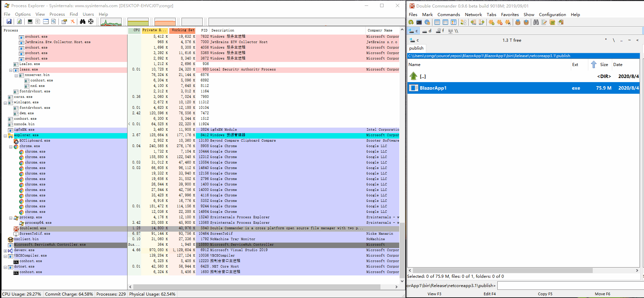644x298 pixels.
Task: Click the multi-rename checklist pencil icon
Action: click(x=544, y=22)
